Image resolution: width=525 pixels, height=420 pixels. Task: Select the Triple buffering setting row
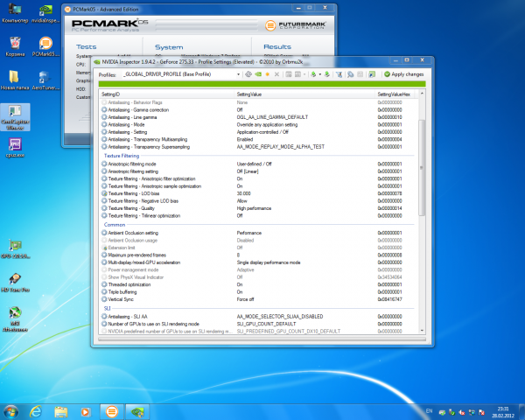coord(258,292)
